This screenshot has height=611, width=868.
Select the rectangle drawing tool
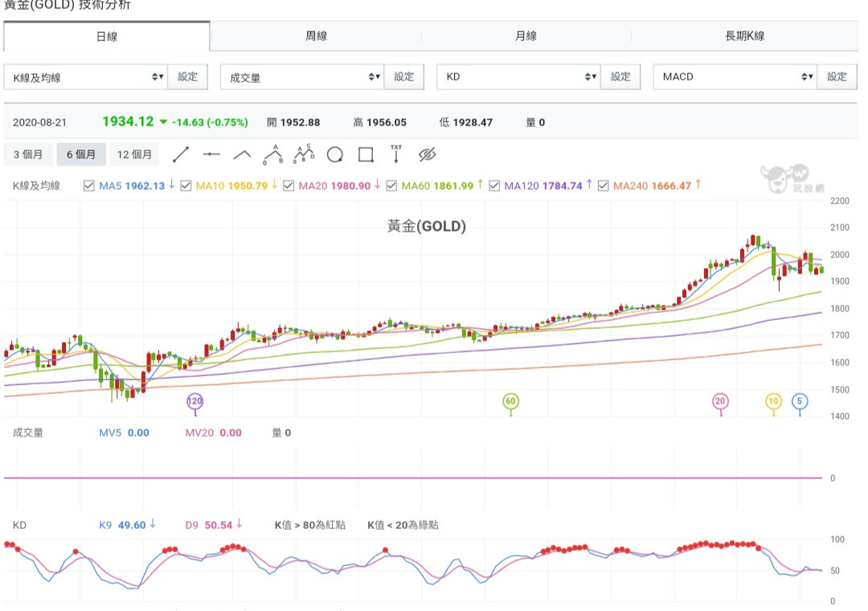click(366, 154)
